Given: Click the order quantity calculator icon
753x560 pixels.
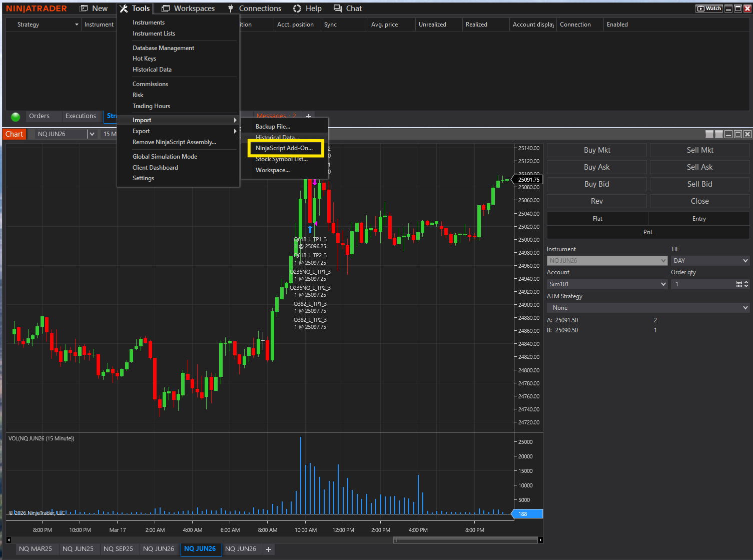Looking at the screenshot, I should coord(739,284).
